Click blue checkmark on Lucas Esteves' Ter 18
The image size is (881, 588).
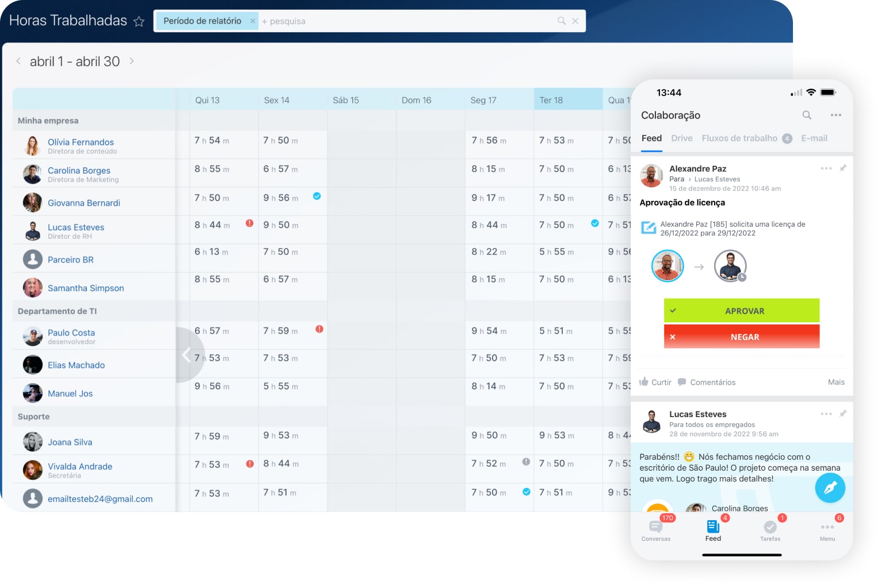point(594,223)
